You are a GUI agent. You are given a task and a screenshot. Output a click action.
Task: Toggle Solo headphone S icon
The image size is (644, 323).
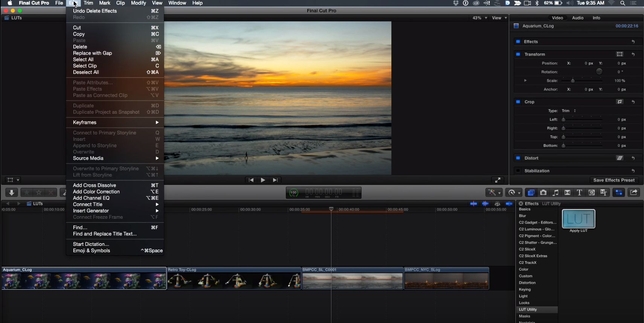[x=497, y=204]
